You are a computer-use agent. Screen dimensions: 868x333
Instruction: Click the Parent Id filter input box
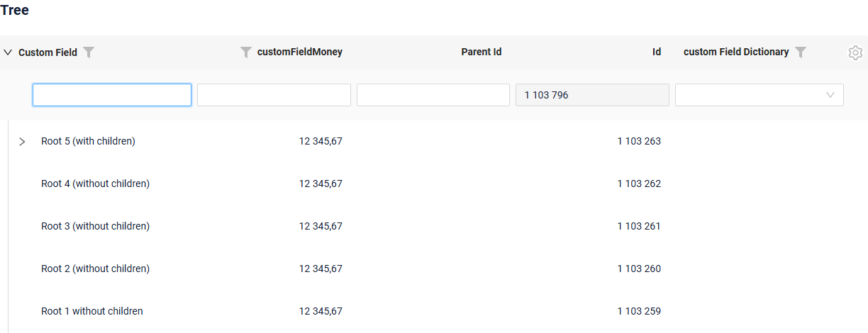pos(433,95)
